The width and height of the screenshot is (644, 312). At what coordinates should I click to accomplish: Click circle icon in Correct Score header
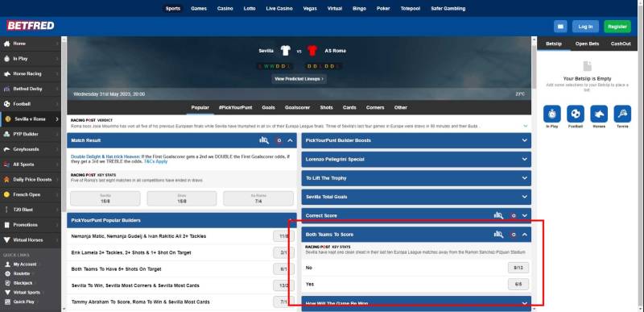click(x=514, y=215)
